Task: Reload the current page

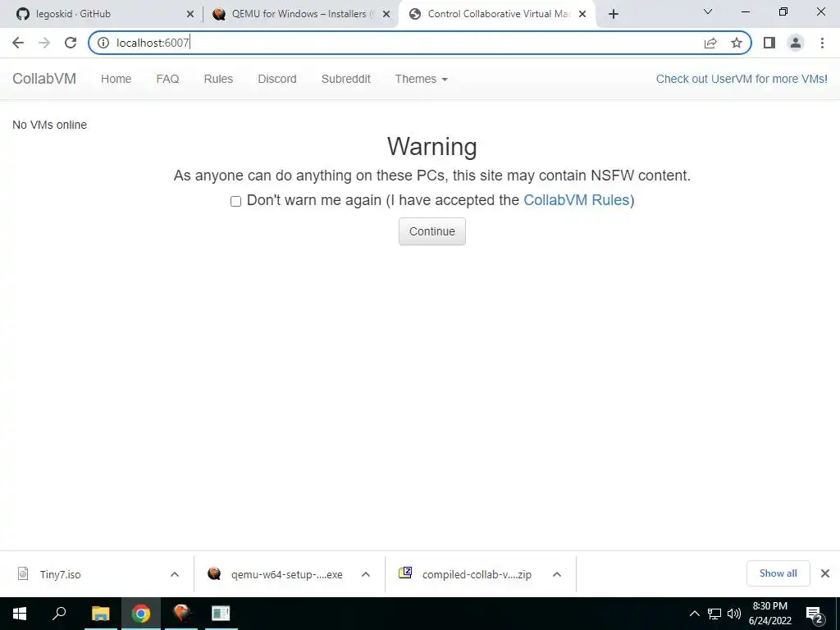Action: (x=71, y=43)
